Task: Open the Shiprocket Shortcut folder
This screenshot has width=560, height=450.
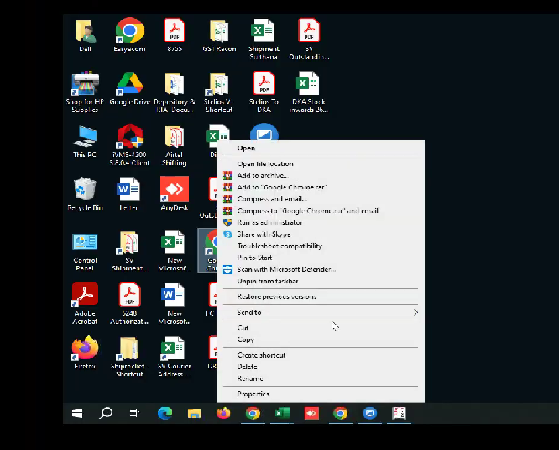Action: coord(129,356)
